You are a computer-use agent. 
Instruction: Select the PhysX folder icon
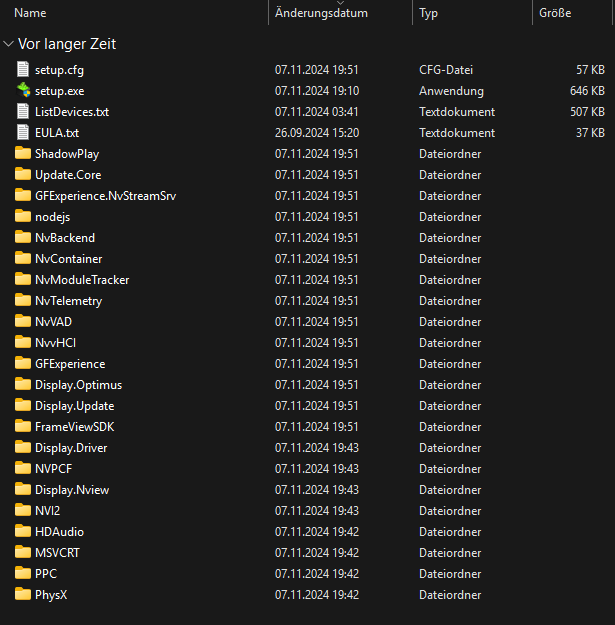click(x=23, y=594)
